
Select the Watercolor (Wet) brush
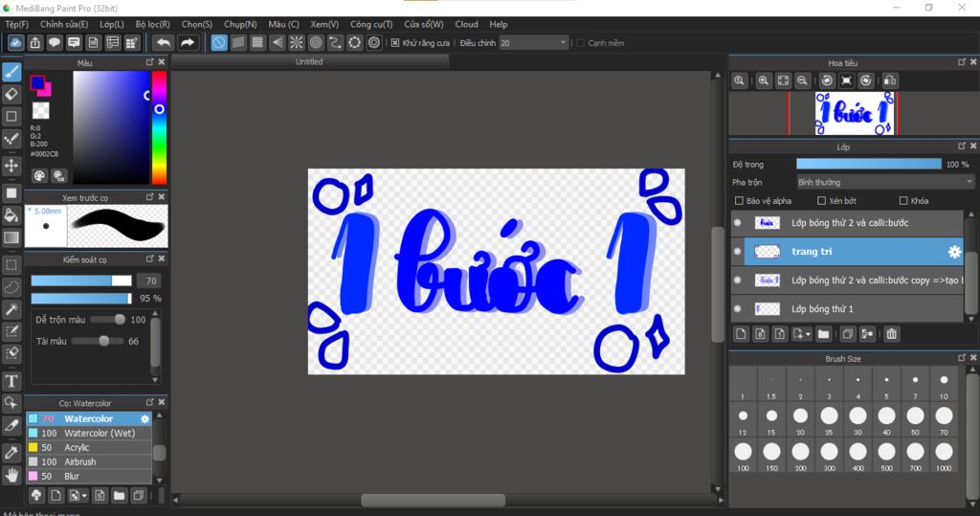89,433
